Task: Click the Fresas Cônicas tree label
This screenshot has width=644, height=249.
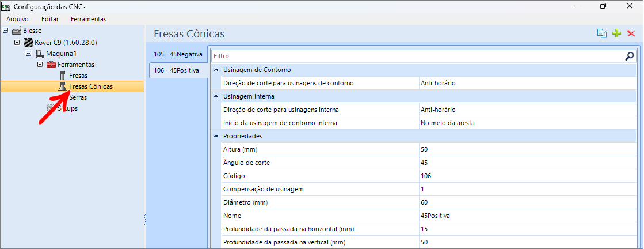Action: point(91,86)
